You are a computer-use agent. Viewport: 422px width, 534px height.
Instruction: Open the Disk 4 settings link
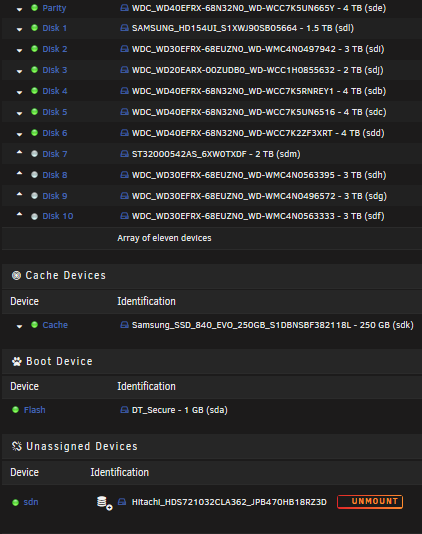pyautogui.click(x=55, y=91)
